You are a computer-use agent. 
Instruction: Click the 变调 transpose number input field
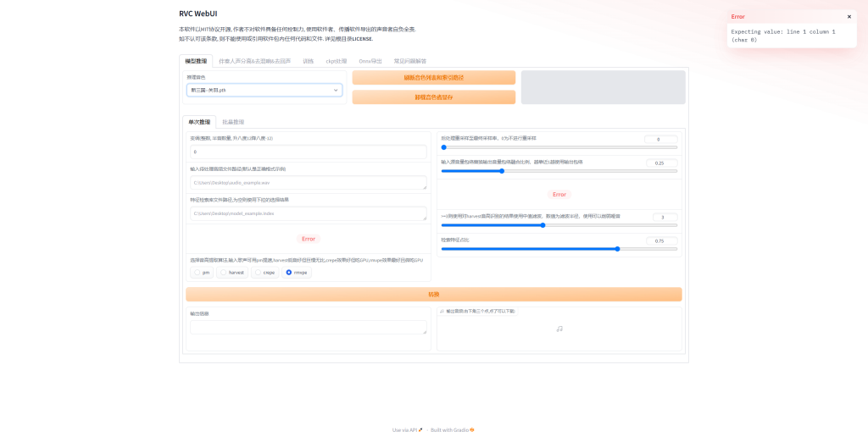pos(308,152)
